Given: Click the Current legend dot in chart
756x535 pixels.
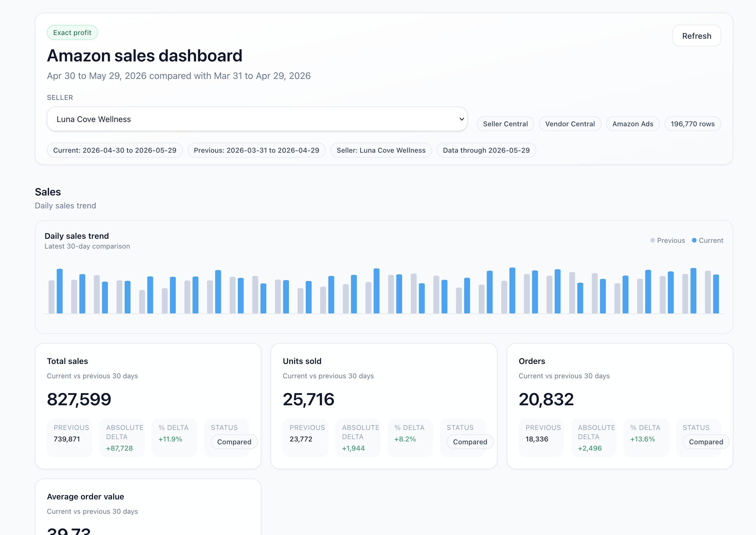Looking at the screenshot, I should click(694, 241).
